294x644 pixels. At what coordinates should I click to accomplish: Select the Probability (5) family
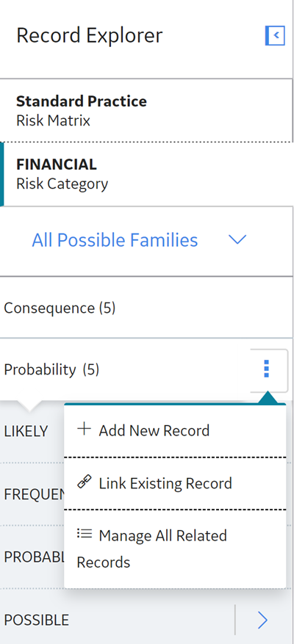123,369
